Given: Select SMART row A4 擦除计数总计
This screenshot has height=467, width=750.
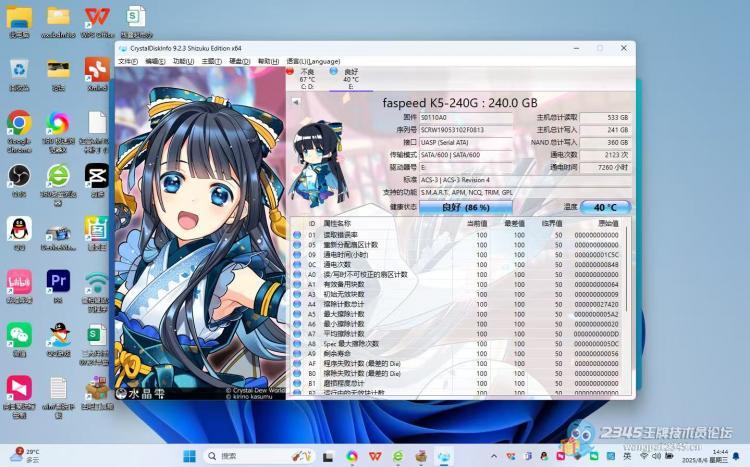Looking at the screenshot, I should pyautogui.click(x=457, y=304).
